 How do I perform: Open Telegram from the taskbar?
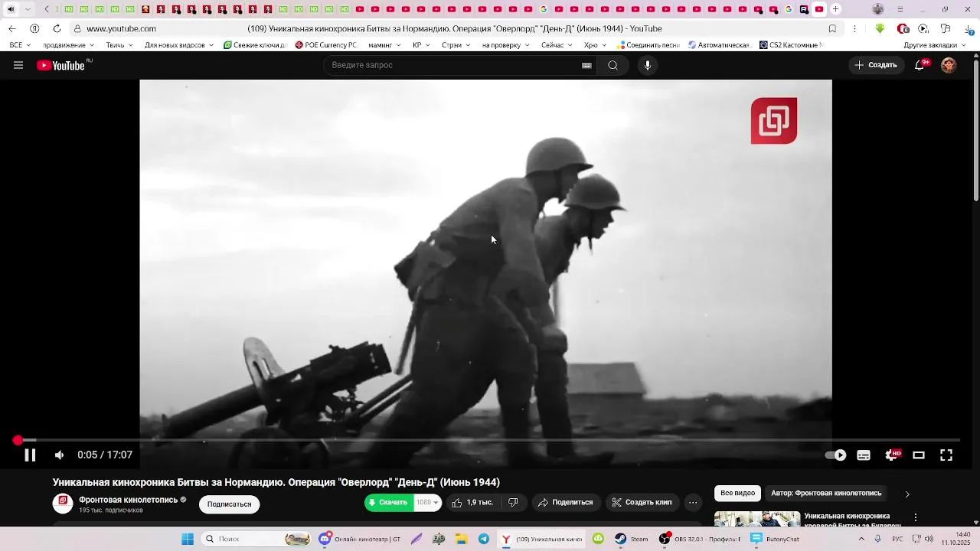click(x=484, y=539)
